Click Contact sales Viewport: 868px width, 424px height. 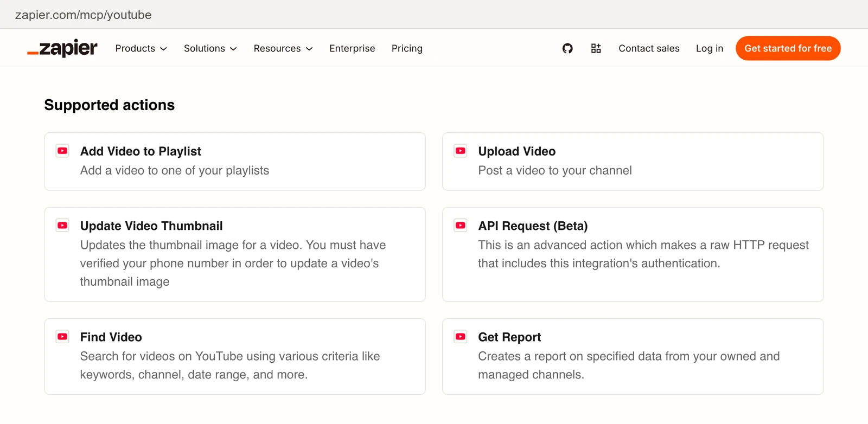649,48
